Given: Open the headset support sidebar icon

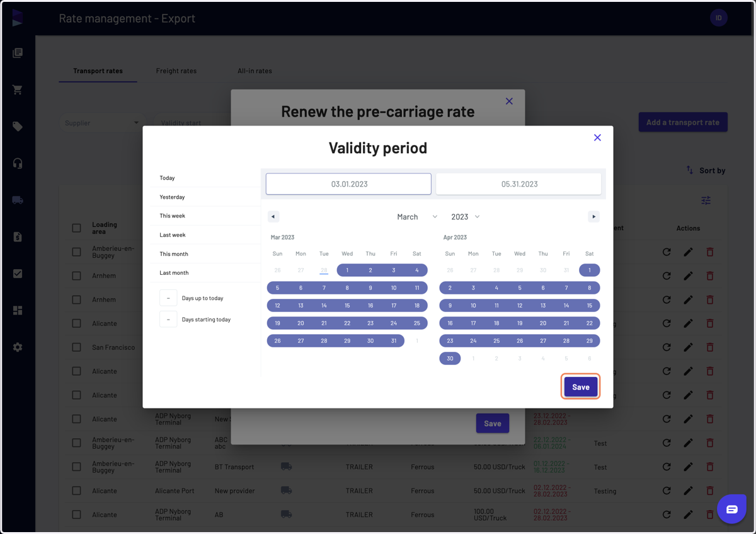Looking at the screenshot, I should [x=18, y=163].
